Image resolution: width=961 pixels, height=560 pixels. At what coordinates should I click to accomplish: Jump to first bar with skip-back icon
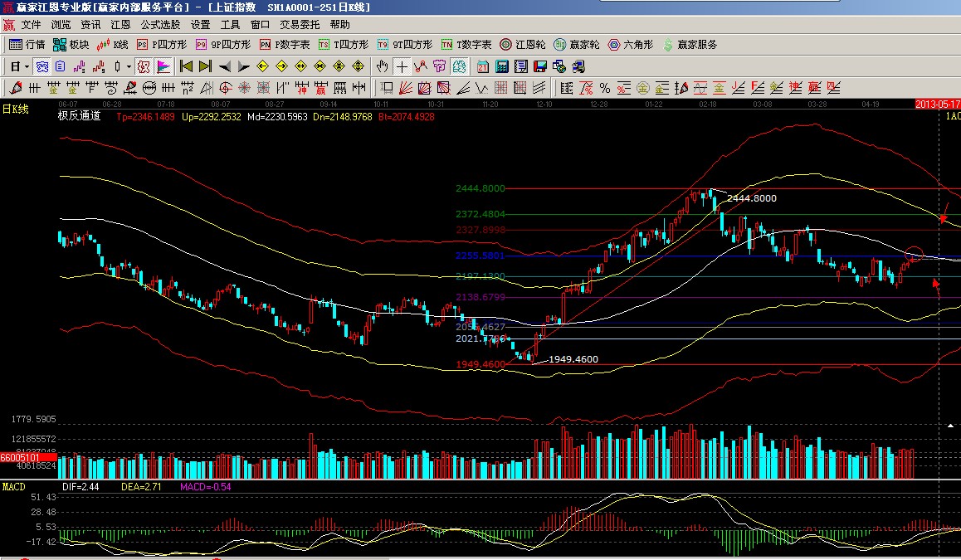[x=186, y=66]
